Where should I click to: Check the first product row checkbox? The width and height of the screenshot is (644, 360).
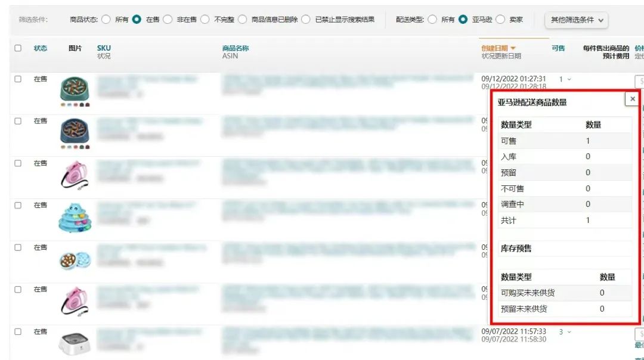pyautogui.click(x=18, y=79)
